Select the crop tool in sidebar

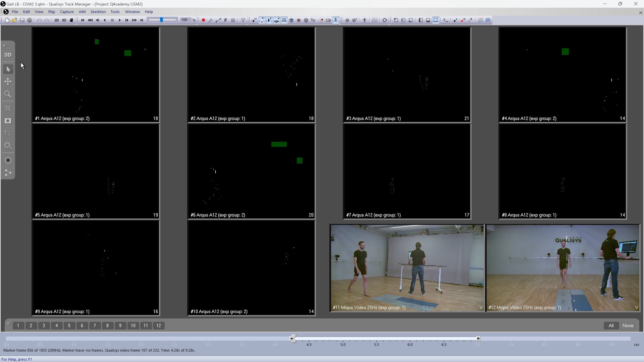(8, 108)
